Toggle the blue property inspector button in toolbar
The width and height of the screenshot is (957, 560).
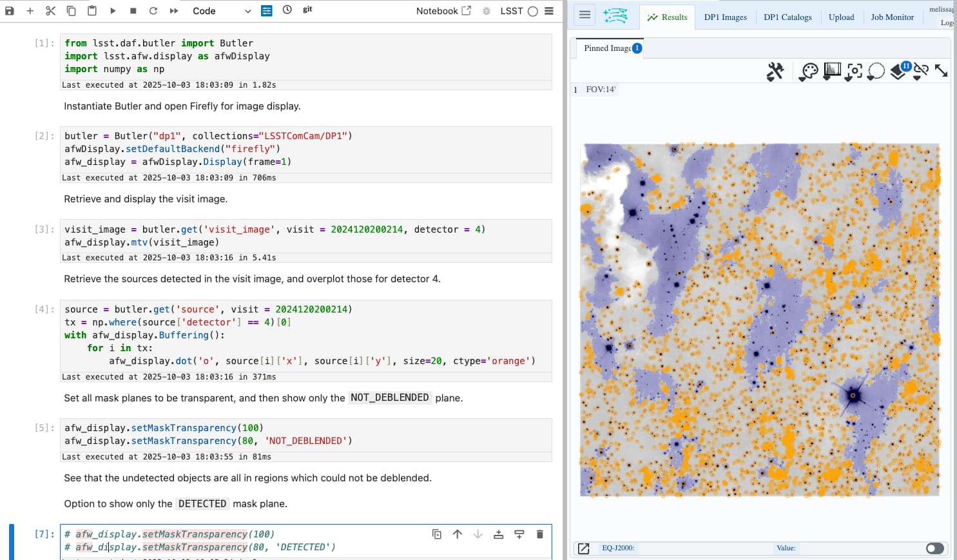267,11
